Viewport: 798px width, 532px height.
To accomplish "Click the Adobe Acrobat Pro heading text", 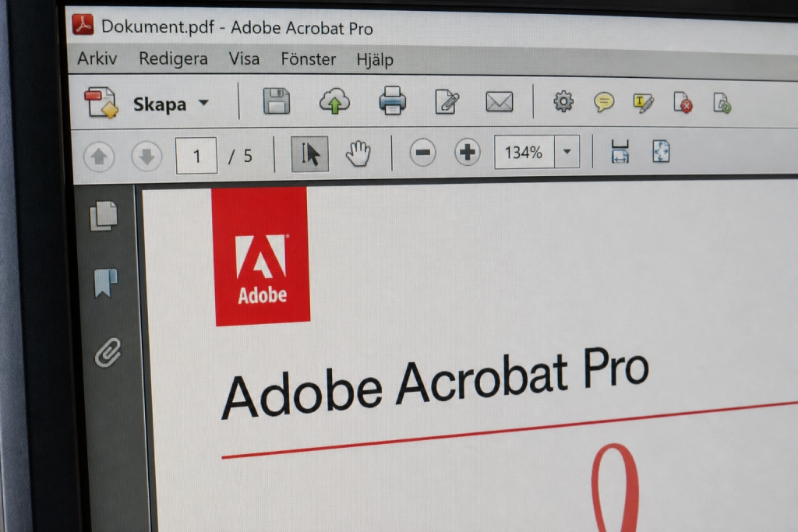I will (x=435, y=383).
